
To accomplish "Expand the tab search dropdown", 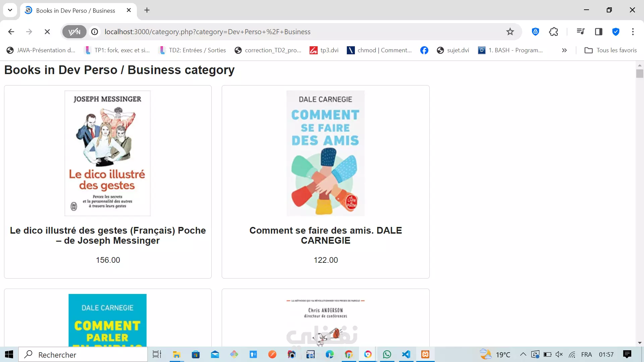I will [x=10, y=10].
